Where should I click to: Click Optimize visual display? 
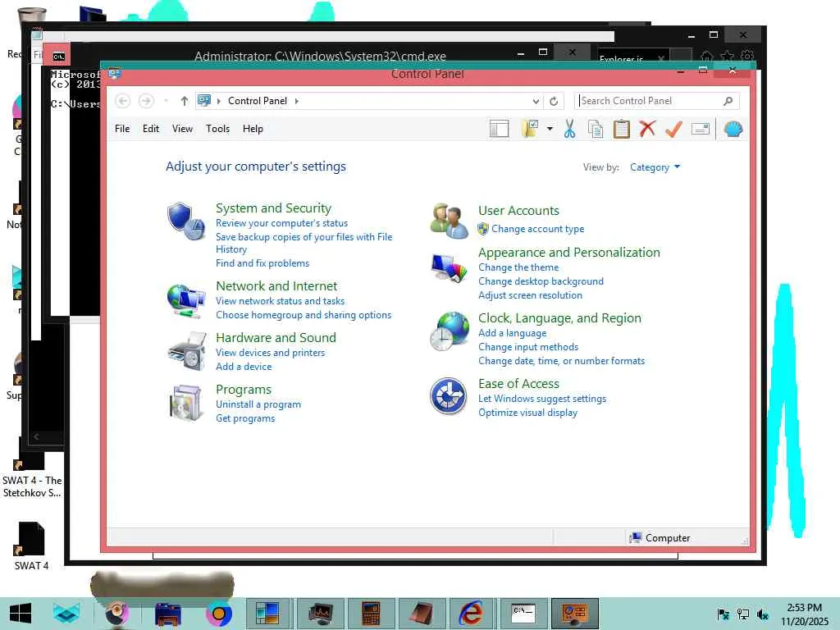pos(527,413)
